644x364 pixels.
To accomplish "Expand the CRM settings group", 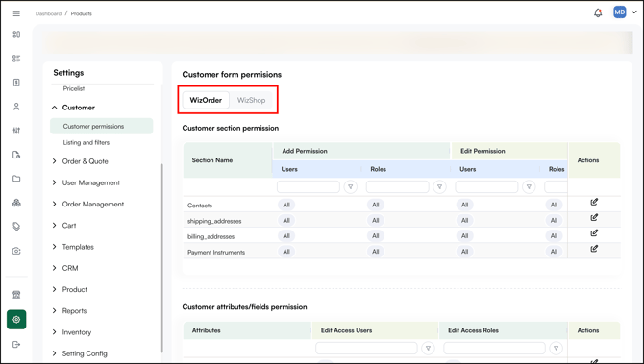I will 65,268.
